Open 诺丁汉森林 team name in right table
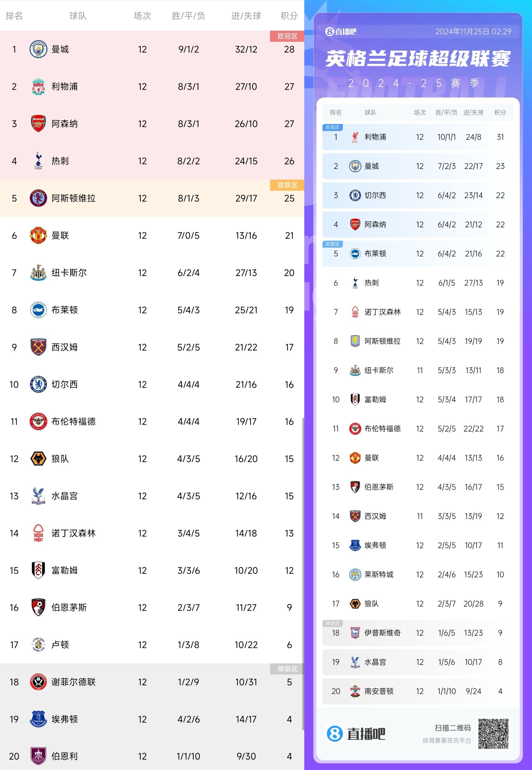The height and width of the screenshot is (770, 532). click(382, 312)
